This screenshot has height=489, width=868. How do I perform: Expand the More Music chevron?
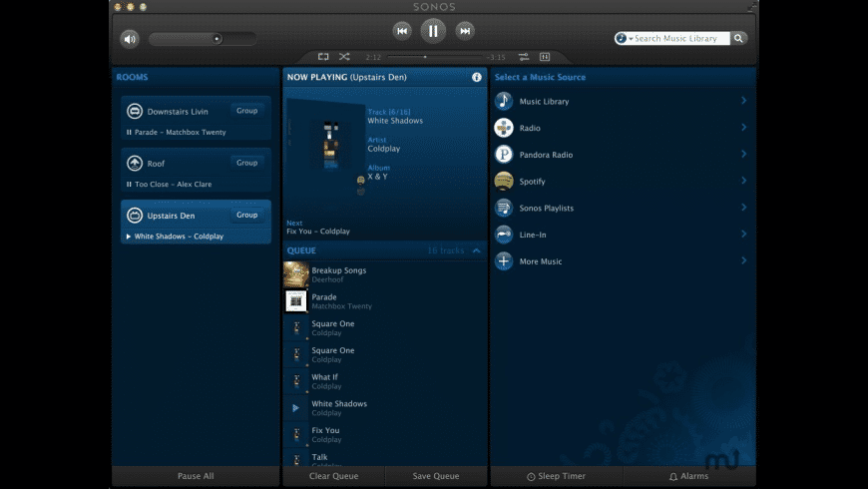click(x=744, y=260)
